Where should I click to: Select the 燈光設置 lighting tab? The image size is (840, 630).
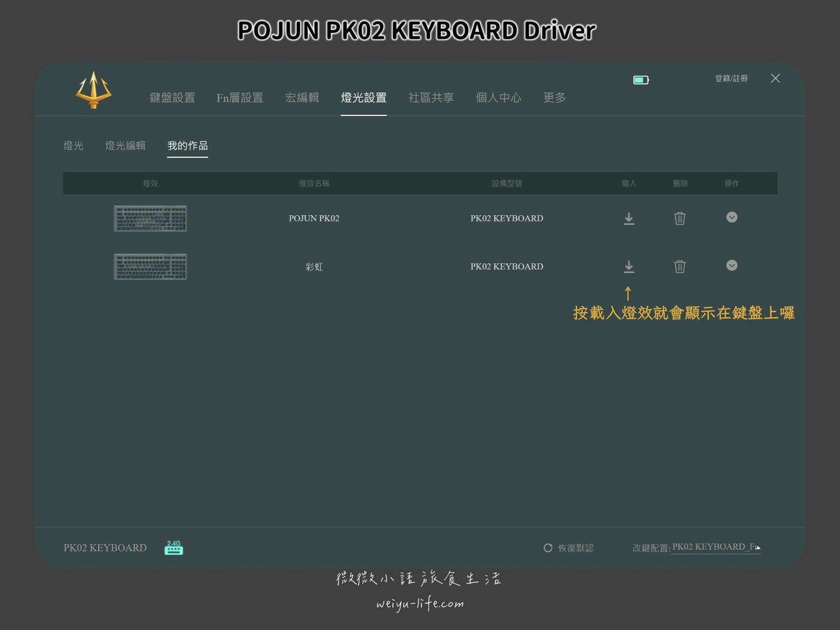363,97
